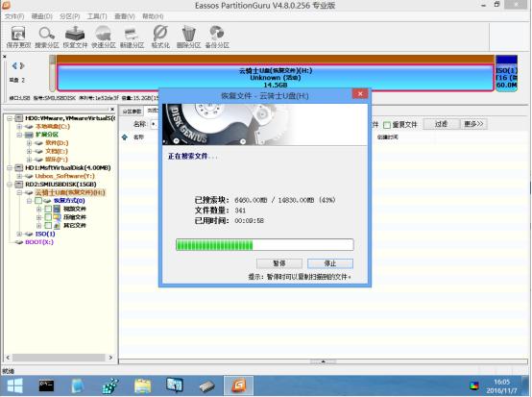The image size is (532, 397).
Task: Expand the 文档(E:) partition node
Action: pyautogui.click(x=29, y=152)
